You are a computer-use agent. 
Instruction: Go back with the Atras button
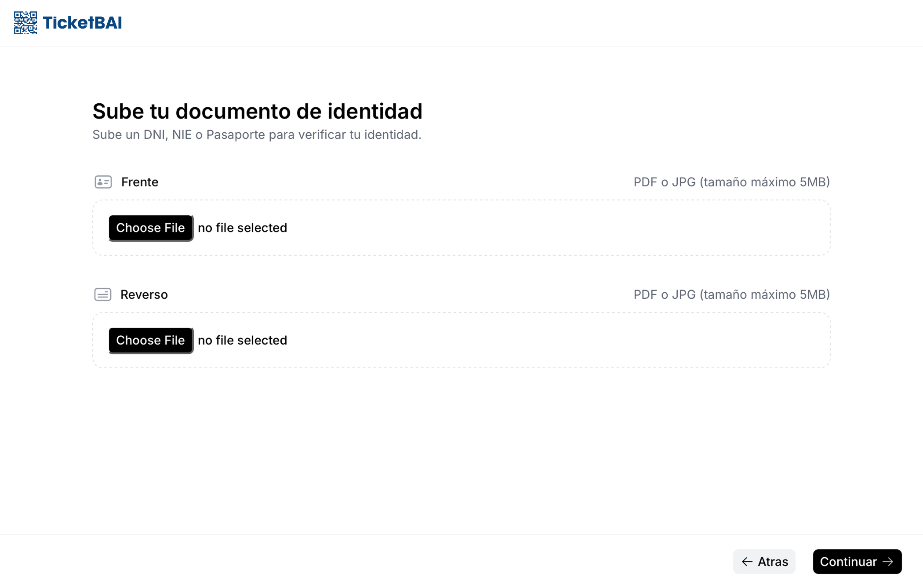pos(764,562)
